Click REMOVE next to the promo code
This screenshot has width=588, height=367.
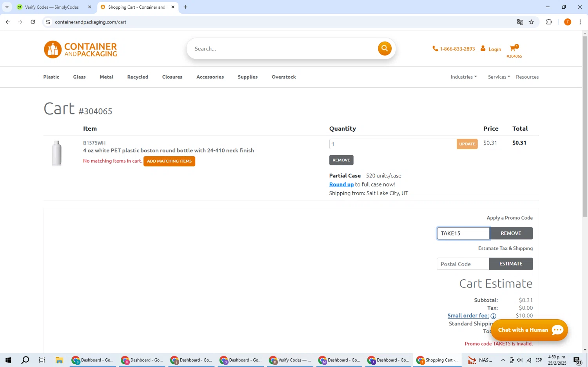[x=511, y=233]
